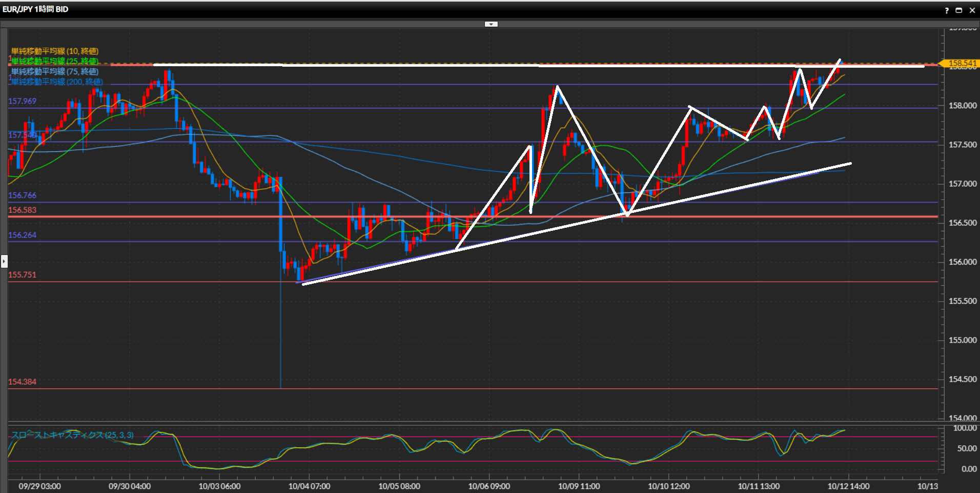Select the 154.384 red line label

tap(23, 382)
